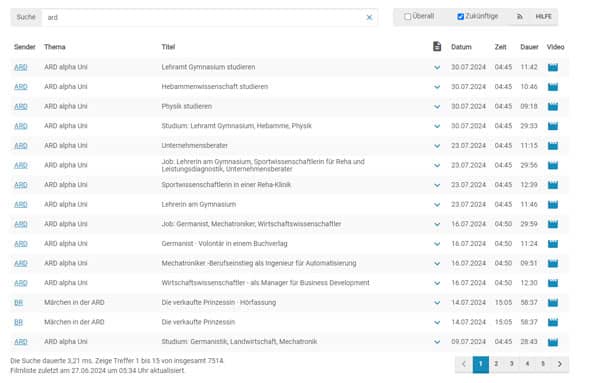Click title text 'Unternehmensberater'
Screen dimensions: 600x383
click(194, 145)
